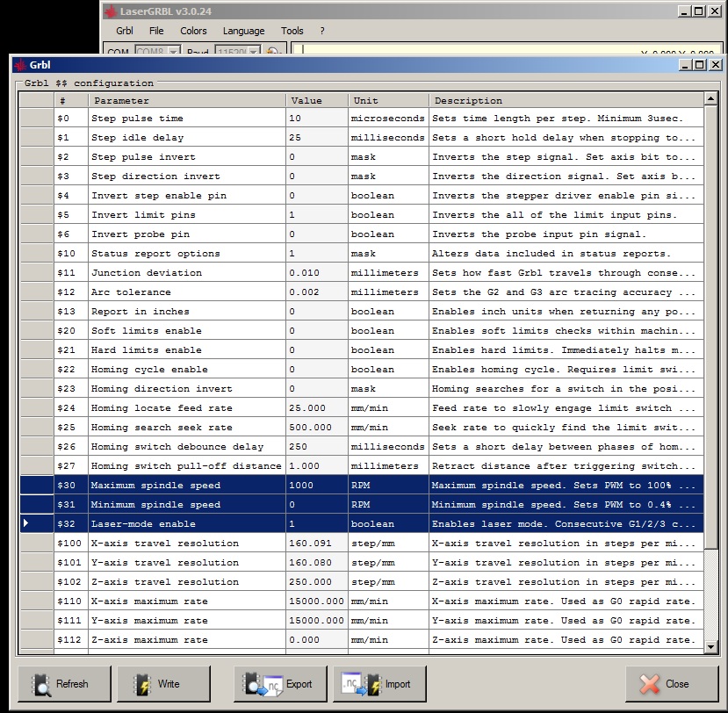Image resolution: width=728 pixels, height=713 pixels.
Task: Click the Description column header
Action: coord(566,100)
